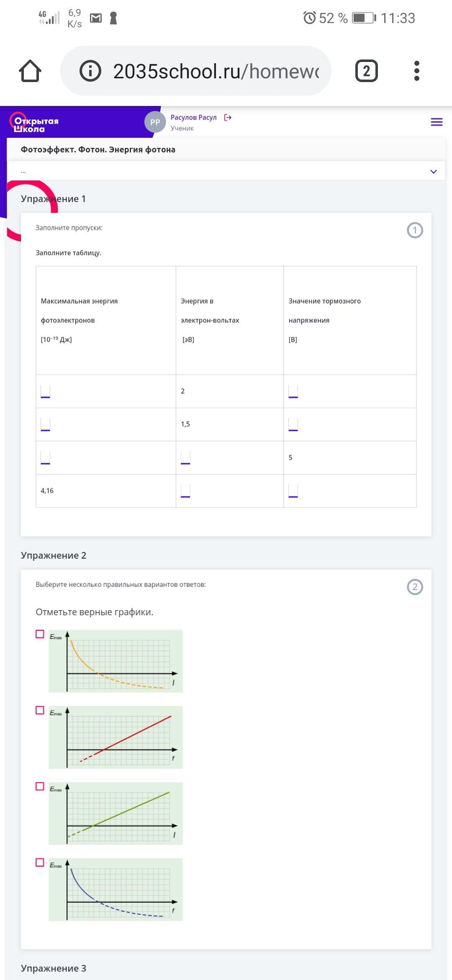
Task: Open the browser three-dot menu
Action: point(416,71)
